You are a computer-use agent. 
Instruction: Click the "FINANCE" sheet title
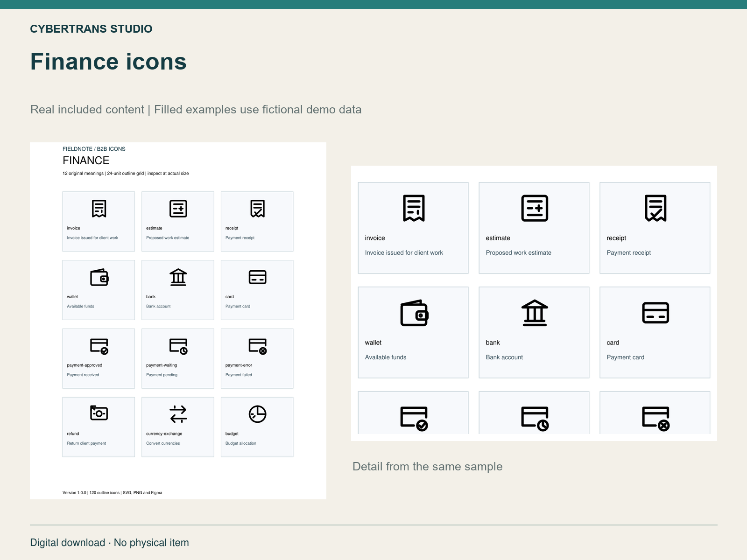tap(86, 161)
